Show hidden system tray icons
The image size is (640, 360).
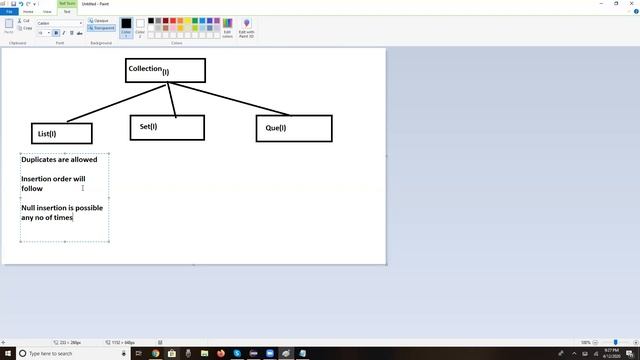click(574, 353)
